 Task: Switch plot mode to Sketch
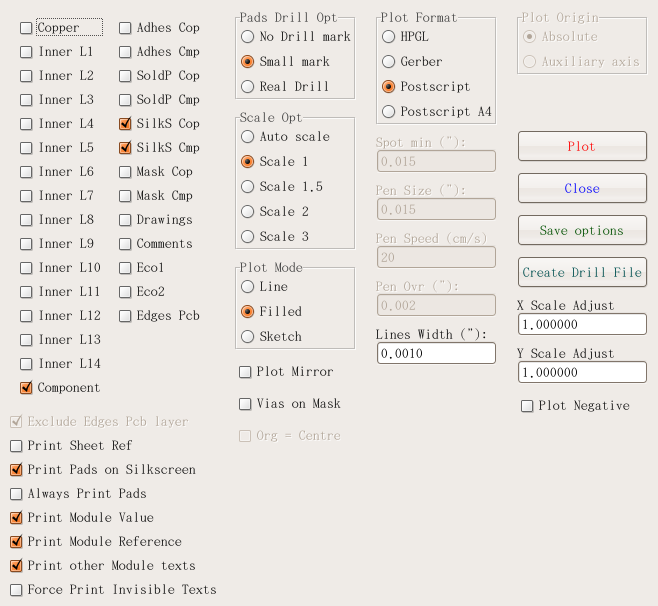pyautogui.click(x=247, y=337)
